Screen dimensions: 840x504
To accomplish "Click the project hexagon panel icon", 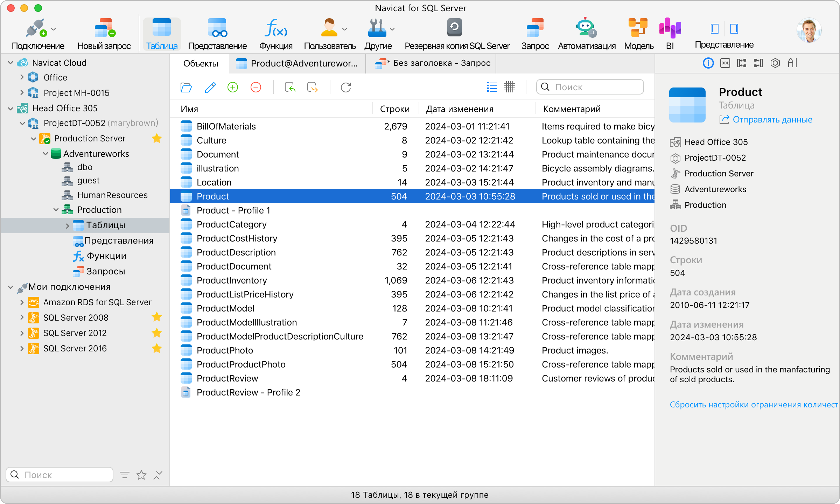I will (775, 63).
